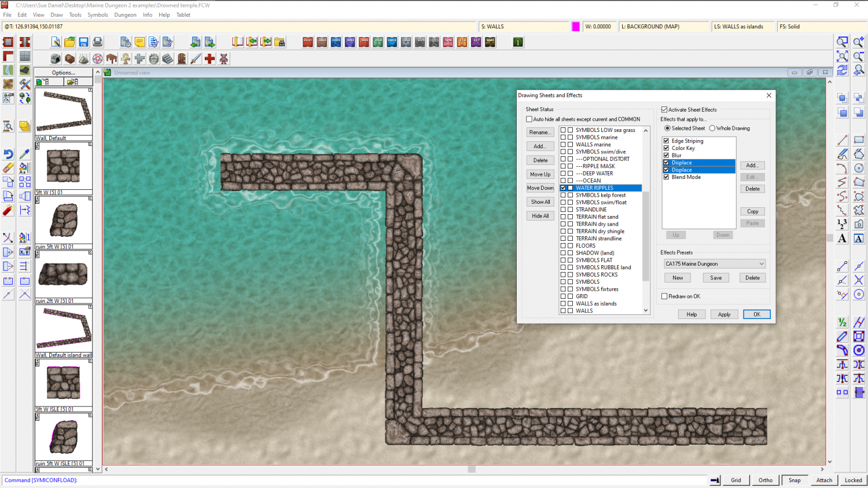Image resolution: width=868 pixels, height=488 pixels.
Task: Click the Redraw refresh icon
Action: (x=843, y=70)
